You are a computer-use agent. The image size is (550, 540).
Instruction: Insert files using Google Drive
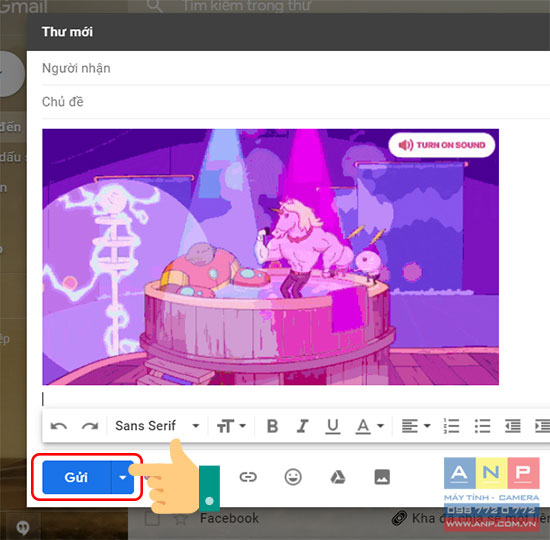click(337, 477)
